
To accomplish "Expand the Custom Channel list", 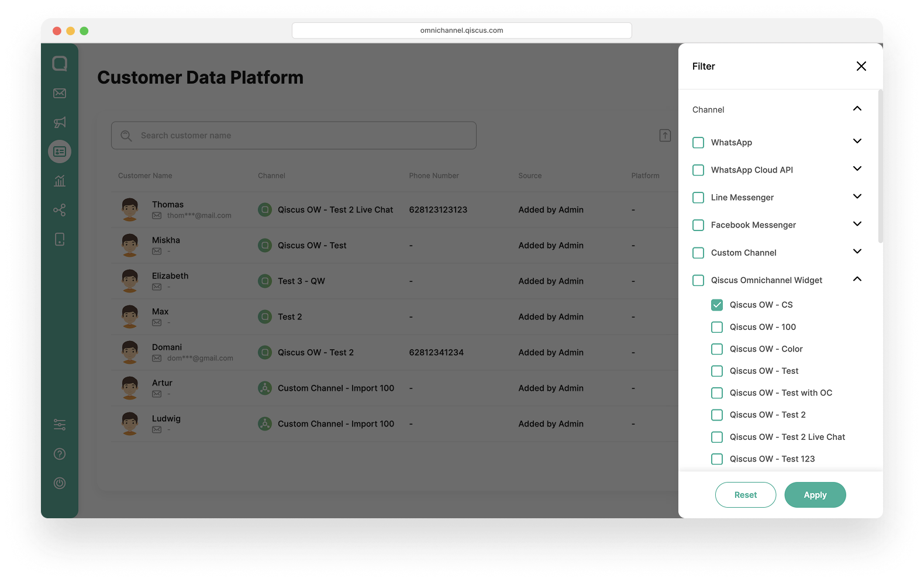I will [x=857, y=251].
